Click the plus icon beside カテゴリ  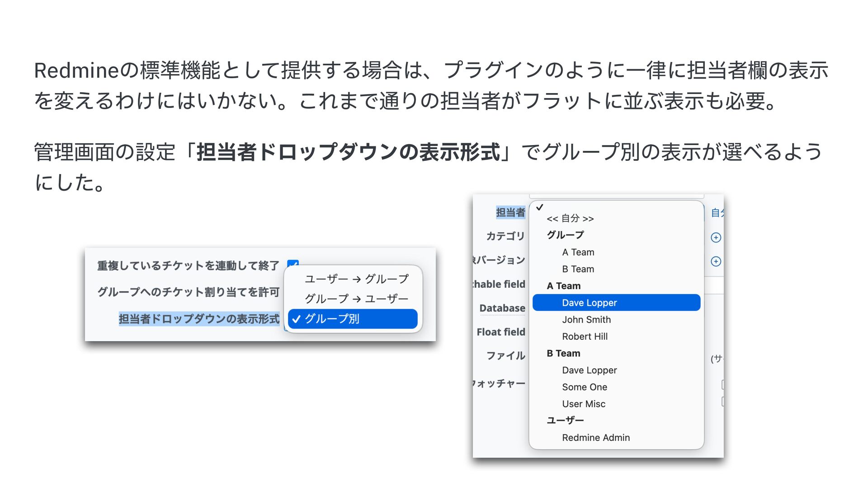(x=716, y=238)
